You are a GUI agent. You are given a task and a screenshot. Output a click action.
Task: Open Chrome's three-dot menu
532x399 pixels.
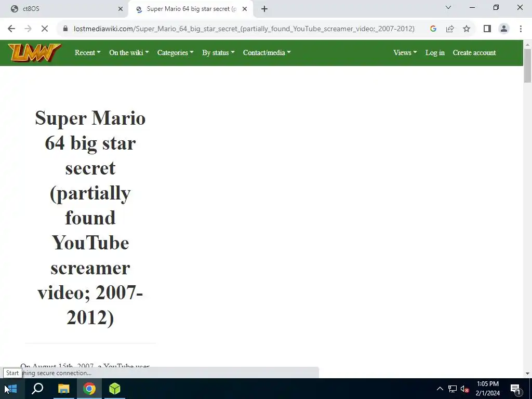[x=521, y=29]
